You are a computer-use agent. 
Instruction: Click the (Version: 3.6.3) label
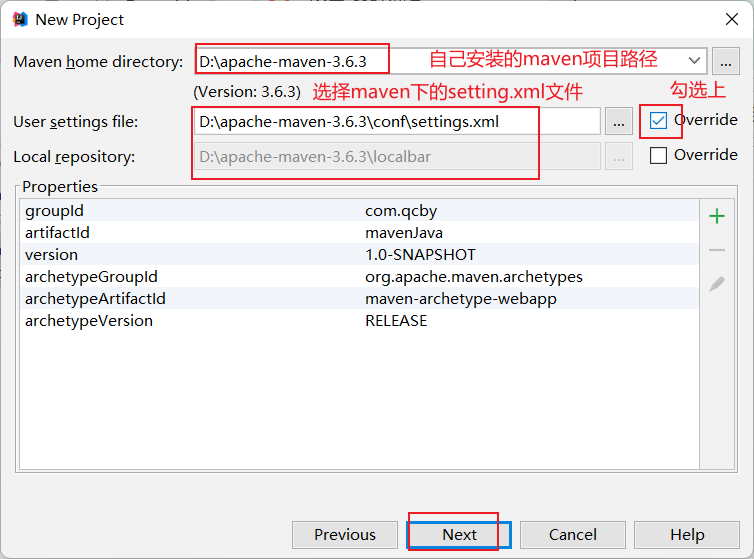click(247, 91)
